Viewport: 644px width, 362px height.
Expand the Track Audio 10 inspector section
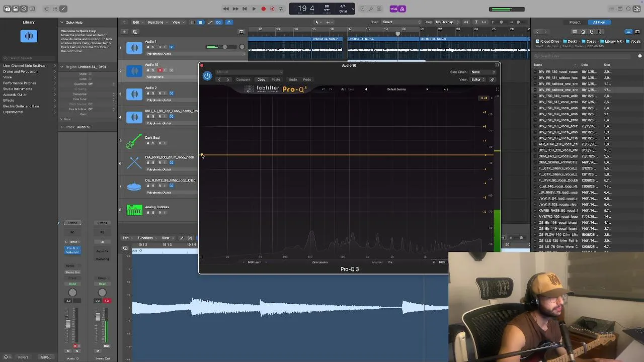(x=62, y=127)
